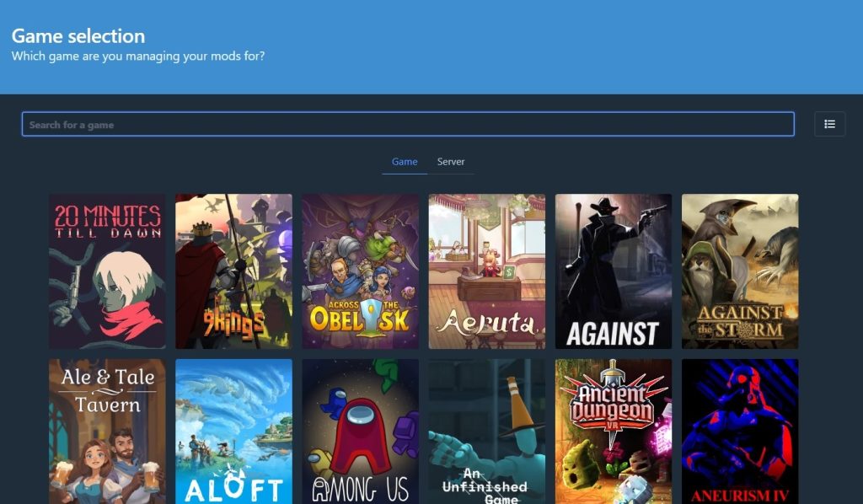
Task: Pick the Among Us game cover
Action: [361, 432]
